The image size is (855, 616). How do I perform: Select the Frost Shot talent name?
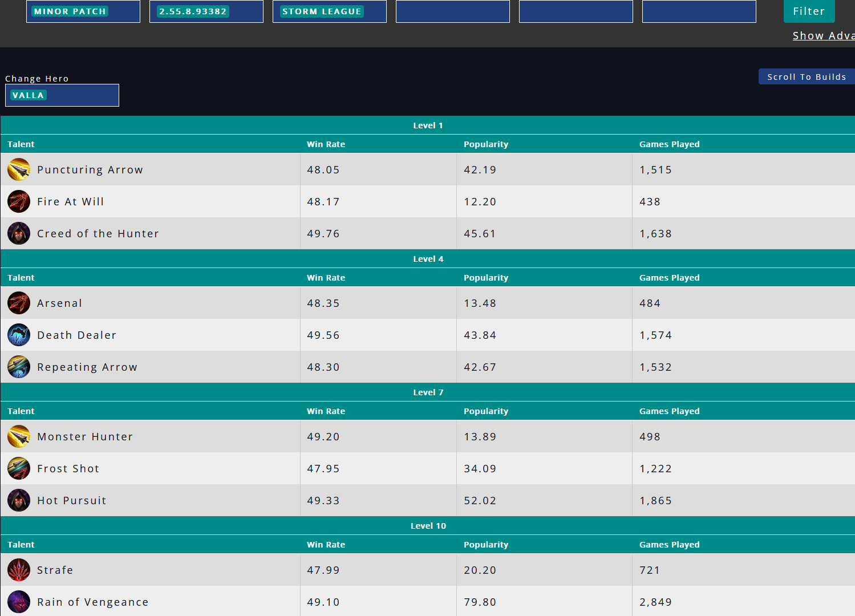tap(68, 469)
